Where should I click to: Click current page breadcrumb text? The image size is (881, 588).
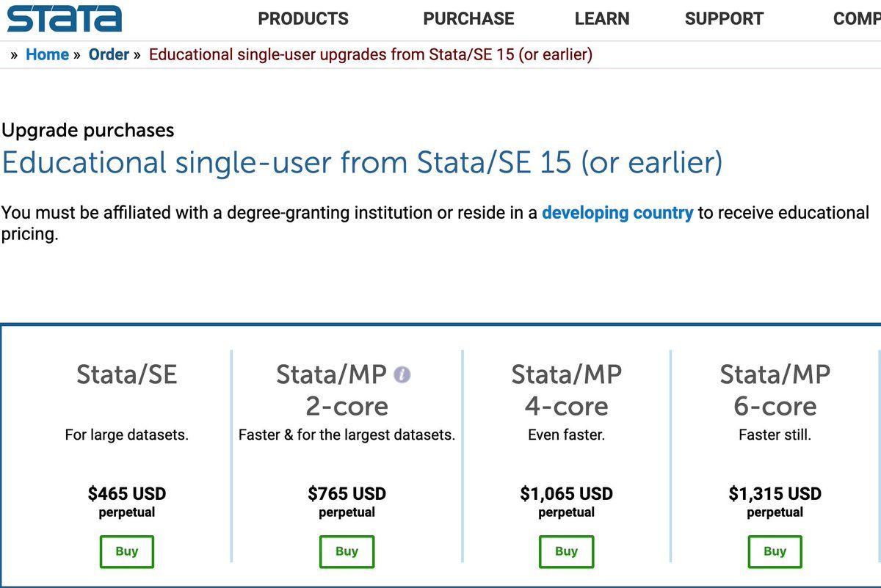[x=371, y=54]
